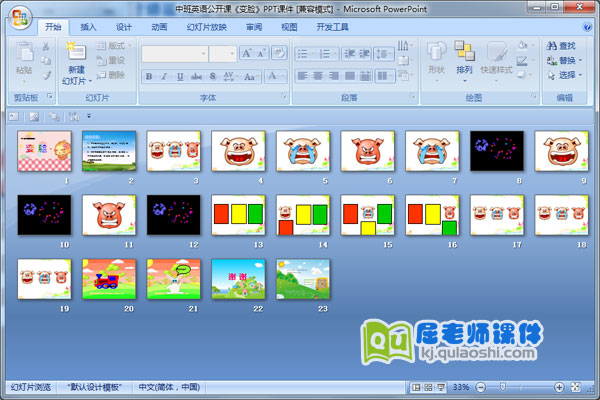Open the Font (字体) dialog launcher
600x400 pixels.
coord(284,96)
